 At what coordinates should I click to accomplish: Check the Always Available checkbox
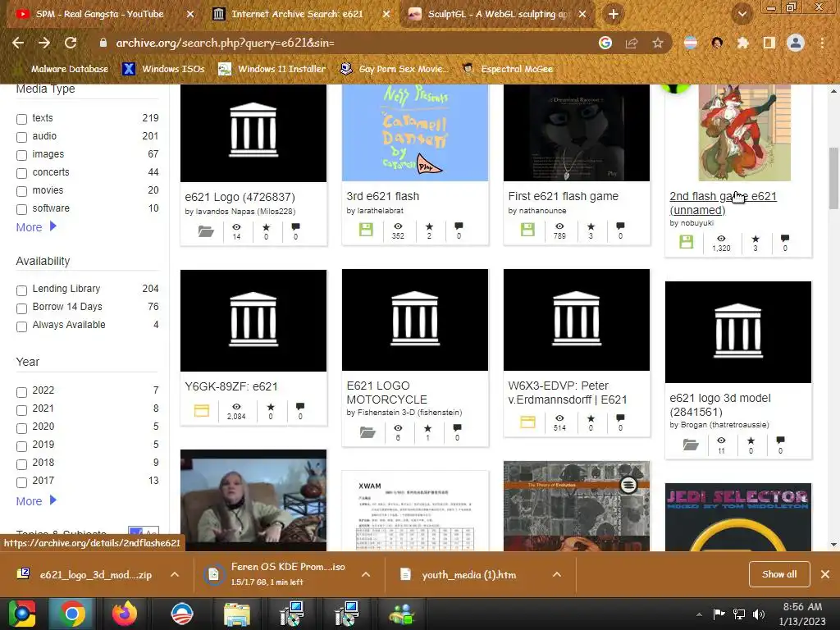(21, 326)
